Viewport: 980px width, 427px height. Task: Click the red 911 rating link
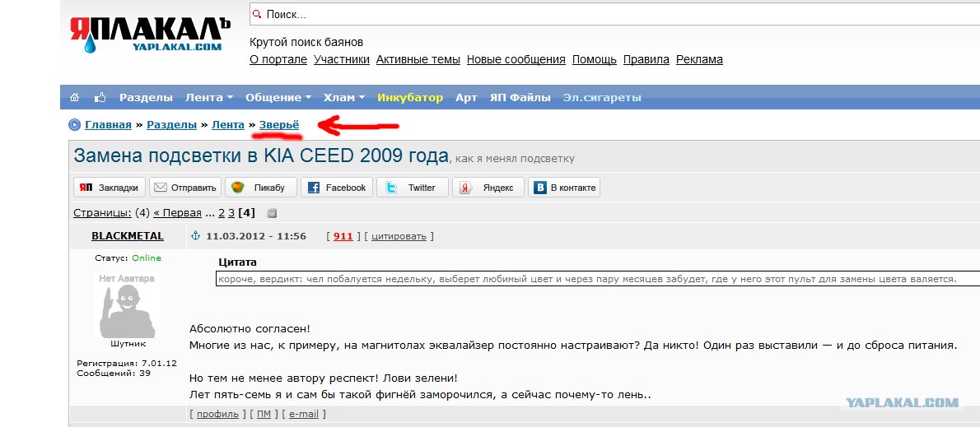[343, 236]
